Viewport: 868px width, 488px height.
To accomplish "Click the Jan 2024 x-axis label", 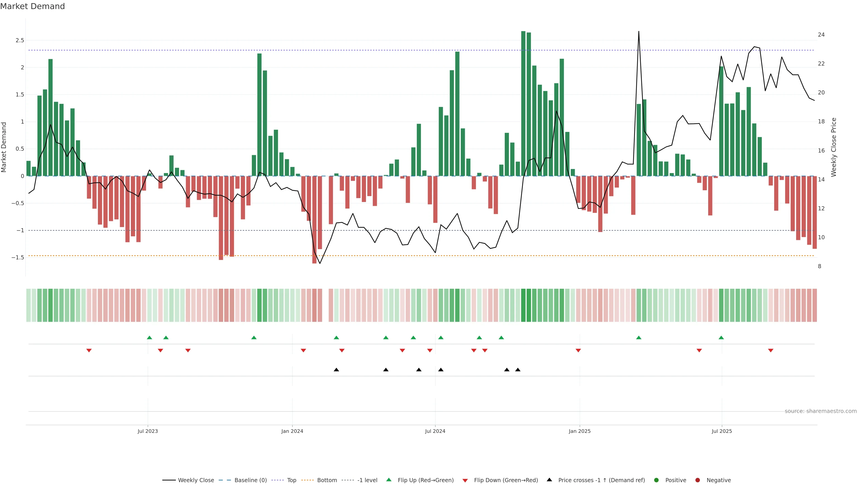I will pyautogui.click(x=292, y=431).
